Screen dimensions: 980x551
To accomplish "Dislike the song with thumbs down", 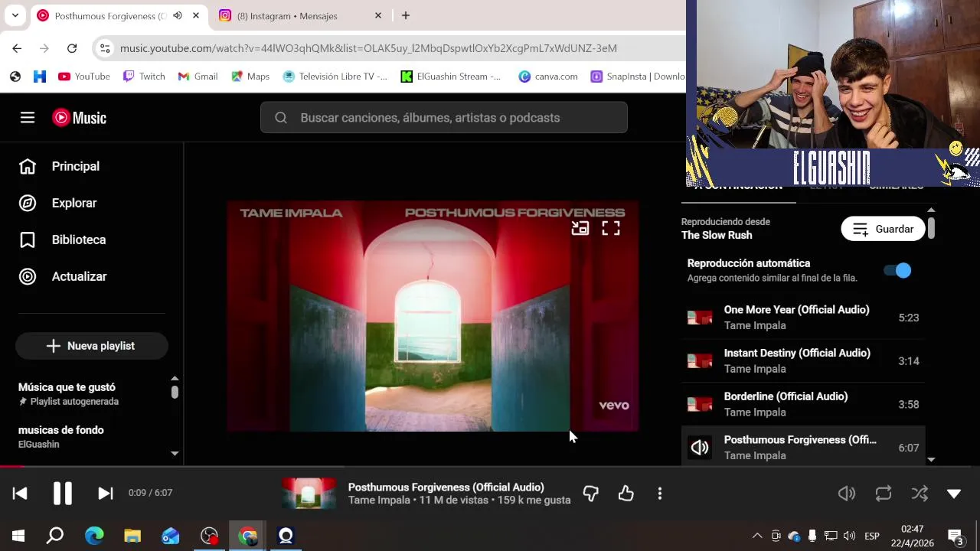I will pyautogui.click(x=590, y=494).
